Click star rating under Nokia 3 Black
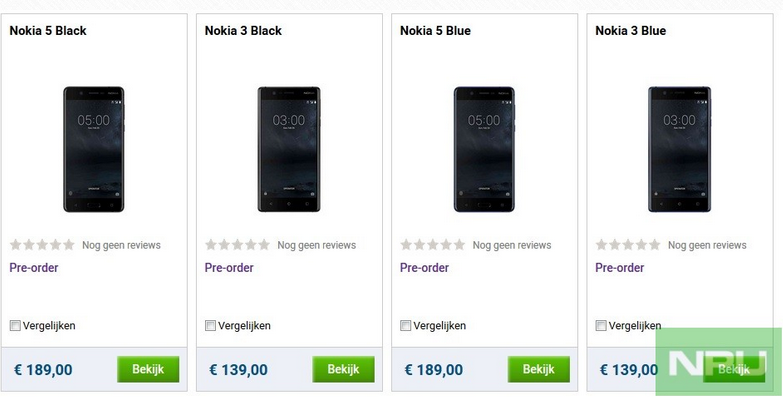Screen dimensions: 783x397 point(238,245)
